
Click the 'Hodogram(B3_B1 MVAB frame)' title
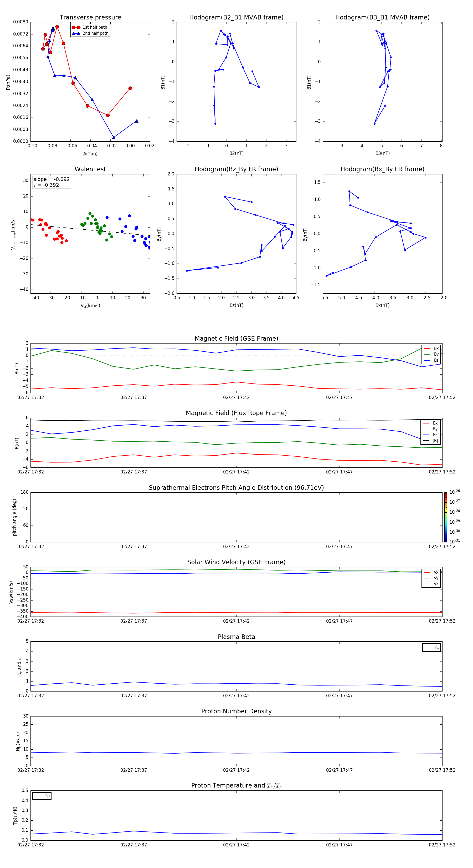click(382, 18)
